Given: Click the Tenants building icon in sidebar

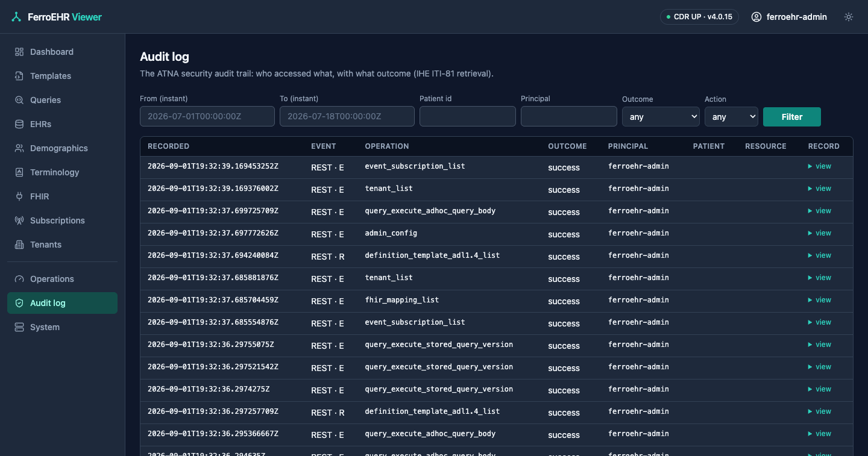Looking at the screenshot, I should point(19,245).
